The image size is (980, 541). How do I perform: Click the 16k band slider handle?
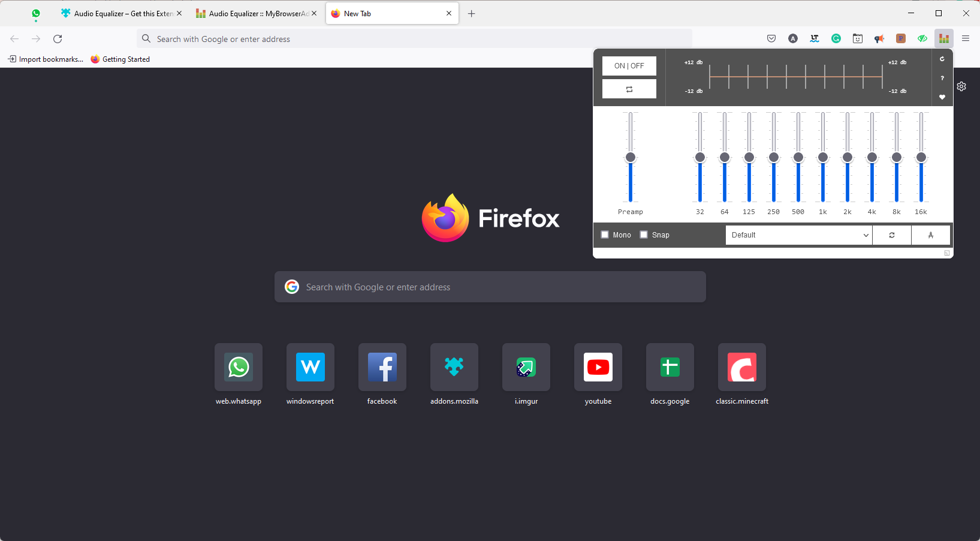(921, 157)
